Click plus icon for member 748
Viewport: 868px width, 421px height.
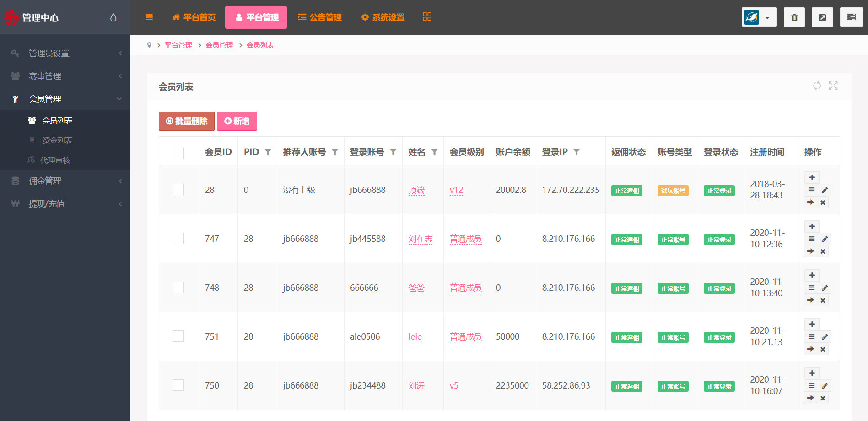(x=812, y=275)
